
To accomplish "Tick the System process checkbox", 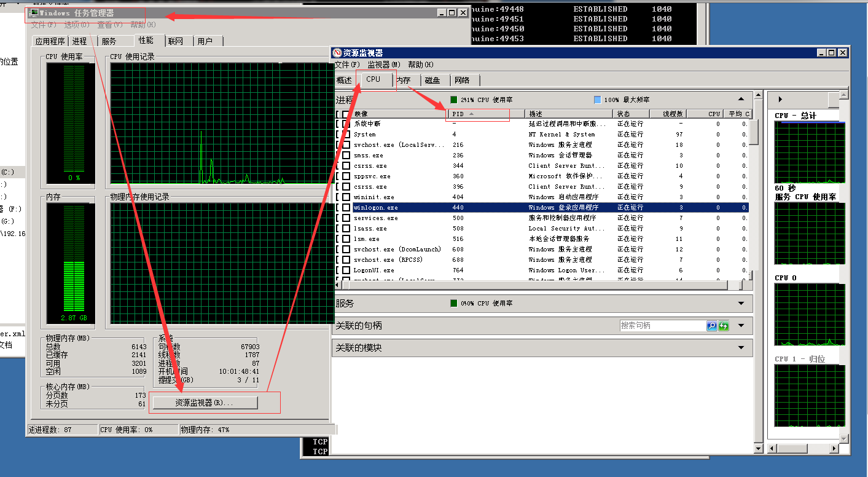I will pos(346,134).
